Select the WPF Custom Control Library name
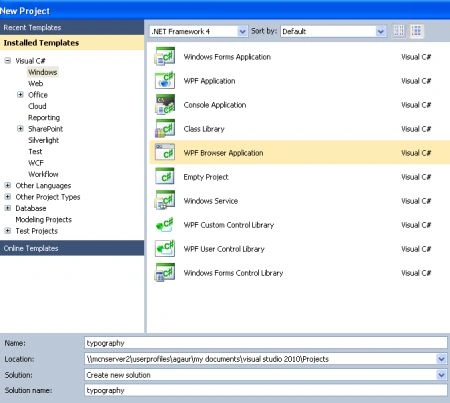This screenshot has height=403, width=450. (229, 225)
